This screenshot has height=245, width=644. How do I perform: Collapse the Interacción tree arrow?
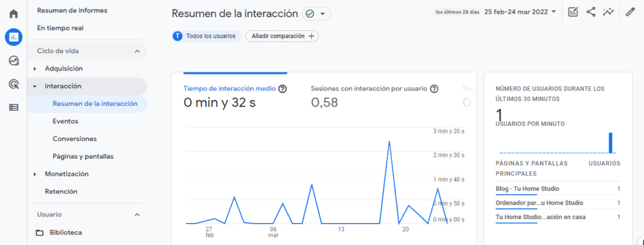35,86
